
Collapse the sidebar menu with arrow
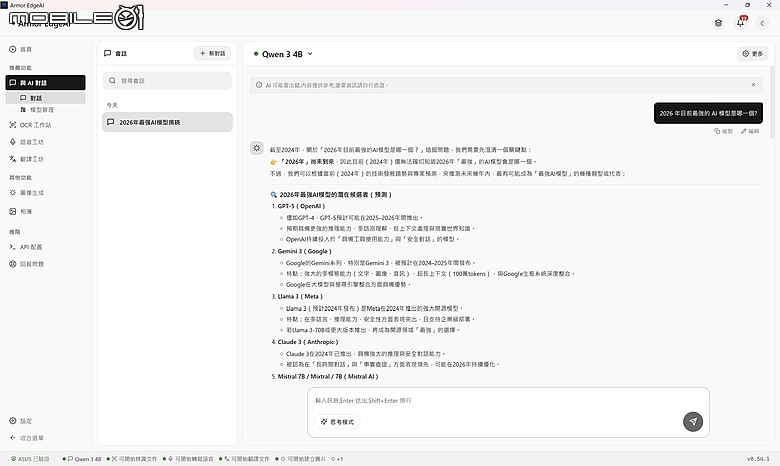click(27, 438)
